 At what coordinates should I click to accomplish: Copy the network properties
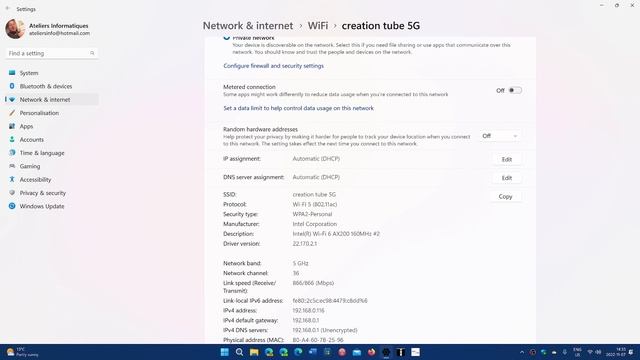click(505, 197)
